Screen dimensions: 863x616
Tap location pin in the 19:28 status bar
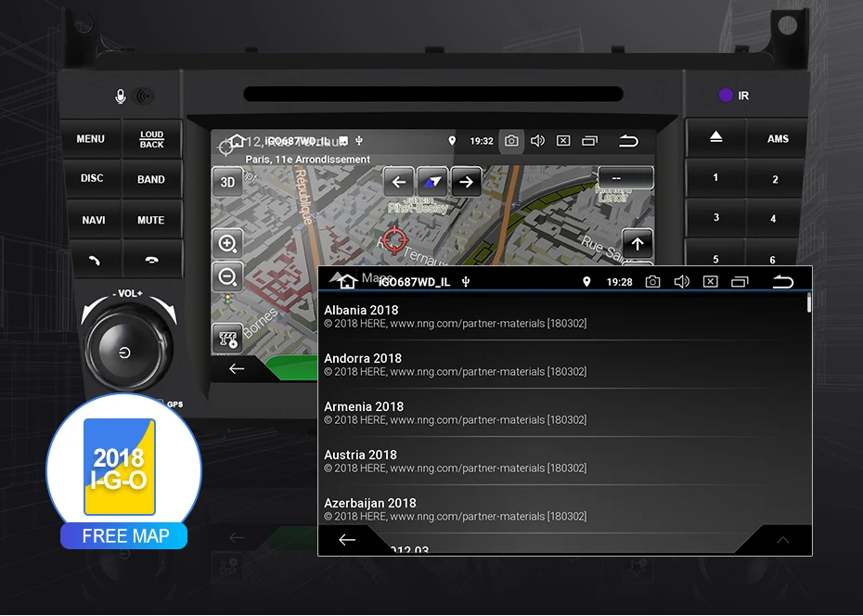click(x=586, y=282)
